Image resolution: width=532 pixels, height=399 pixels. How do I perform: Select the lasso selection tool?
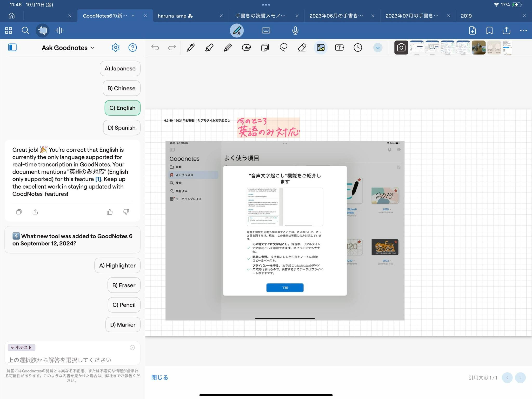click(x=283, y=48)
